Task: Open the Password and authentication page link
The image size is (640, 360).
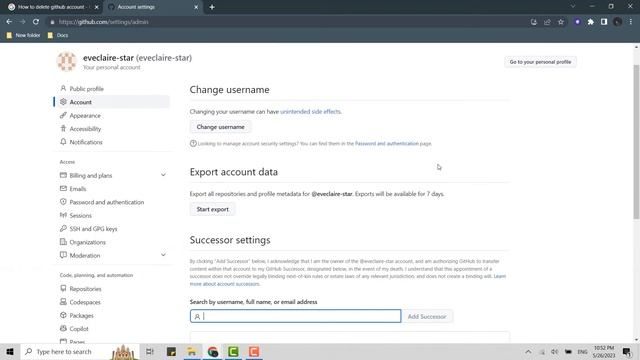Action: pyautogui.click(x=387, y=144)
